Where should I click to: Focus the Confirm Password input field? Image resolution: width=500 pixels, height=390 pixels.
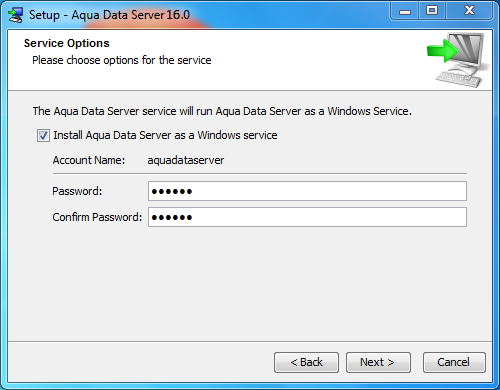pyautogui.click(x=307, y=217)
